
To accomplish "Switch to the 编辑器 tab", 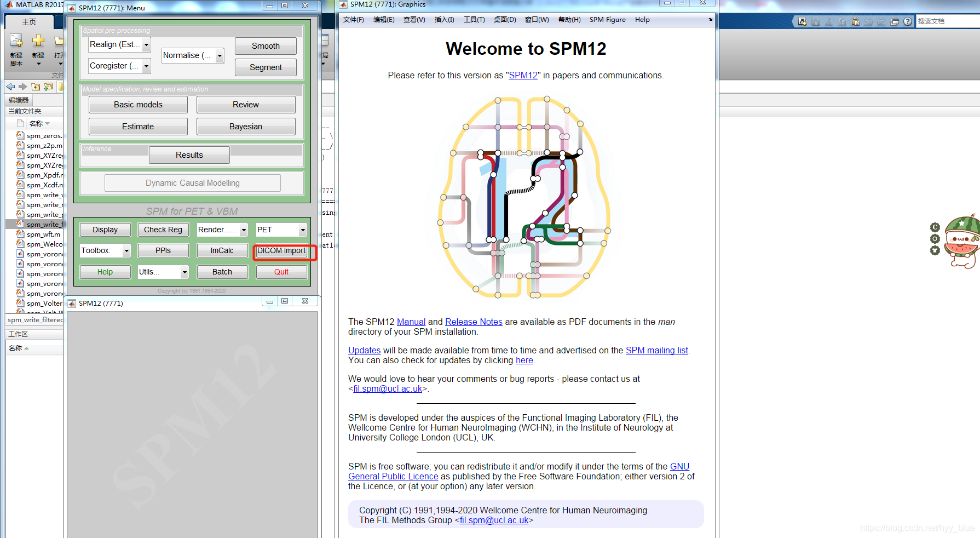I will [x=19, y=100].
